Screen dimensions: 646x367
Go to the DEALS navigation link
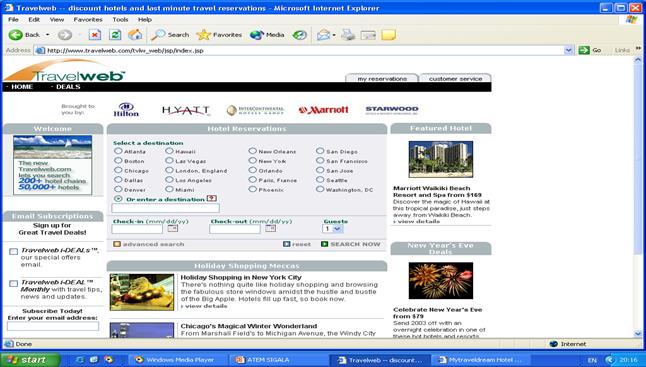click(68, 87)
